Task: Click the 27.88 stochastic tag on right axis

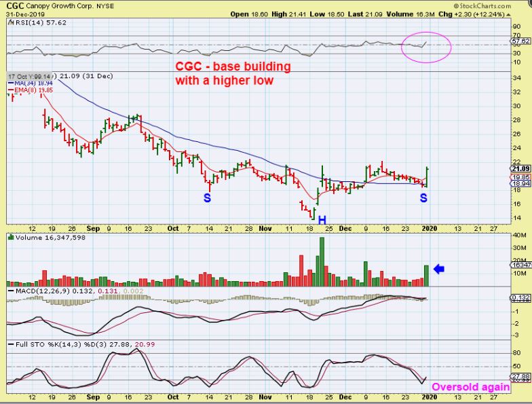Action: click(521, 376)
